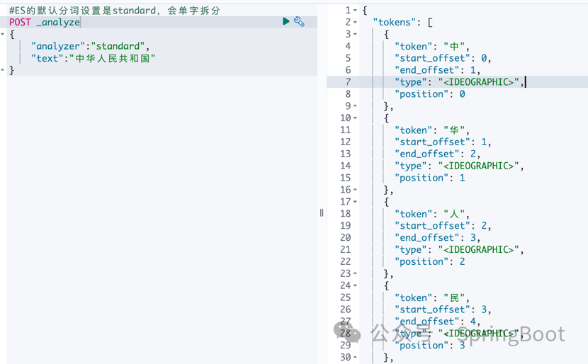
Task: Click "start_offset": 0 on line 5
Action: (443, 58)
